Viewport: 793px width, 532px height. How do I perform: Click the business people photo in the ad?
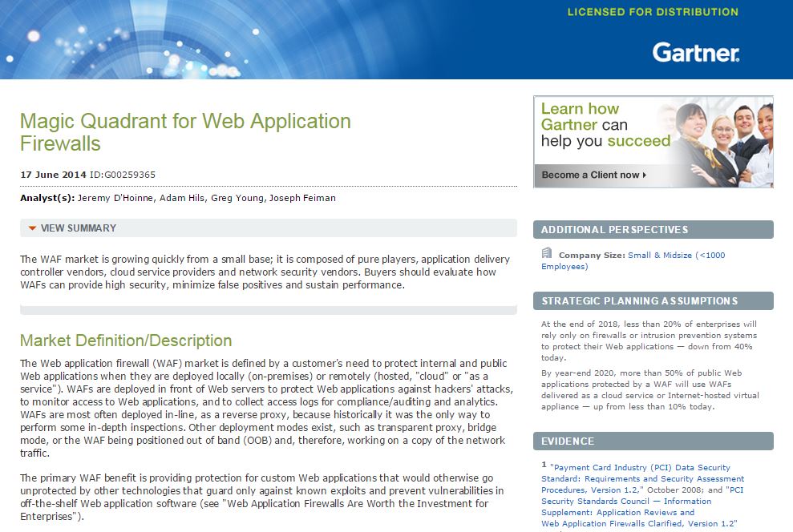[722, 132]
